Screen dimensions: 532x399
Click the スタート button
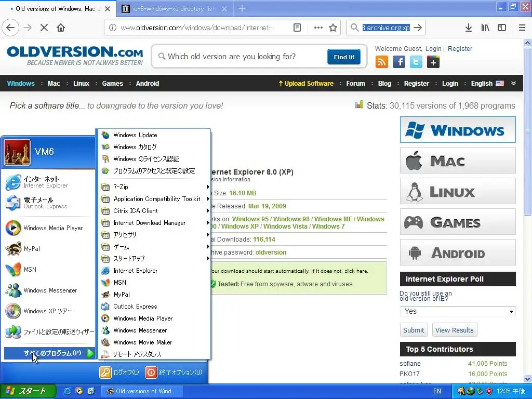click(x=28, y=391)
